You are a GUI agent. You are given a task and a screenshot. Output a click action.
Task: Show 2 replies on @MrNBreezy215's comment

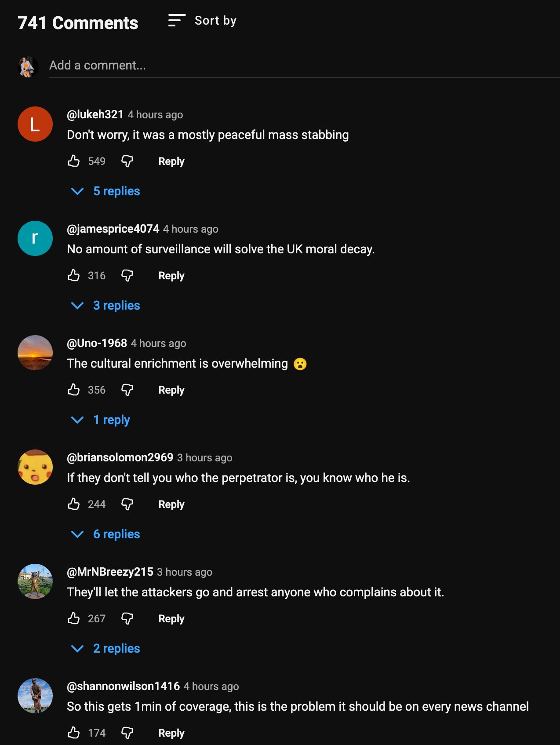(x=116, y=648)
